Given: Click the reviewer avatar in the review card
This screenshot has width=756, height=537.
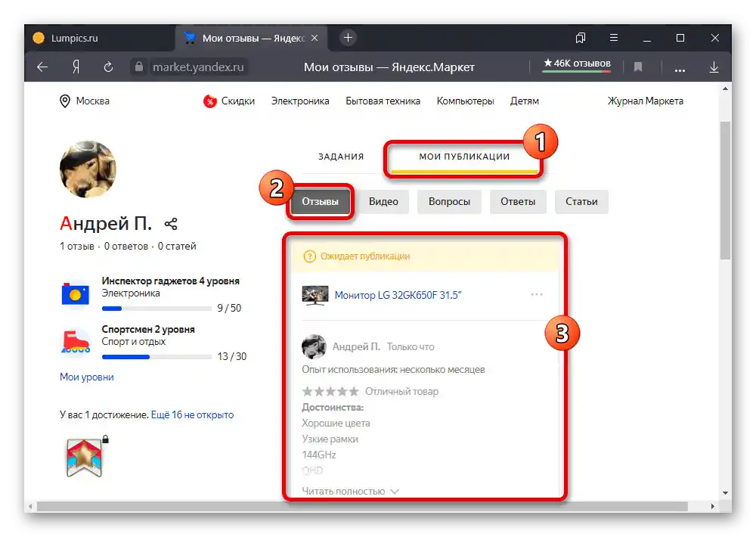Looking at the screenshot, I should click(314, 346).
